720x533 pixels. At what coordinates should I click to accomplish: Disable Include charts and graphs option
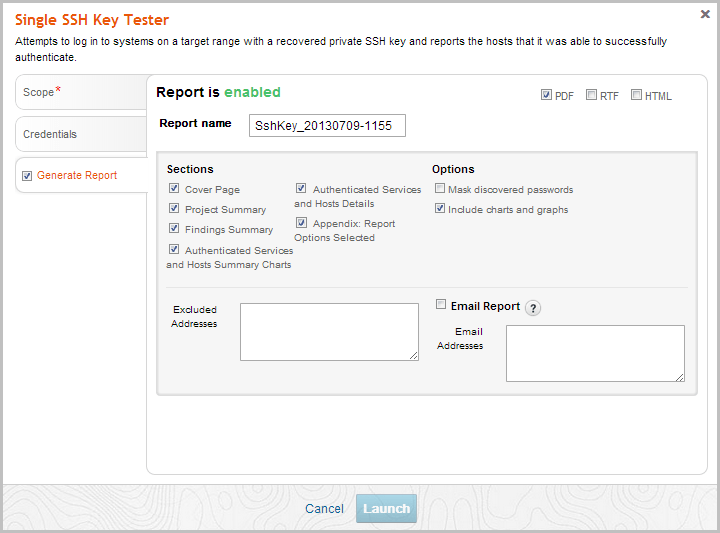click(x=440, y=209)
